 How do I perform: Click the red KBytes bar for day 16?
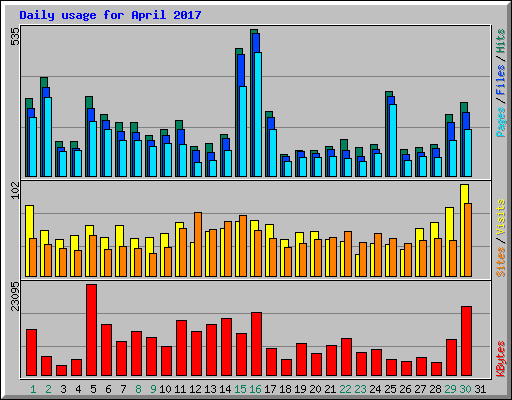(257, 344)
